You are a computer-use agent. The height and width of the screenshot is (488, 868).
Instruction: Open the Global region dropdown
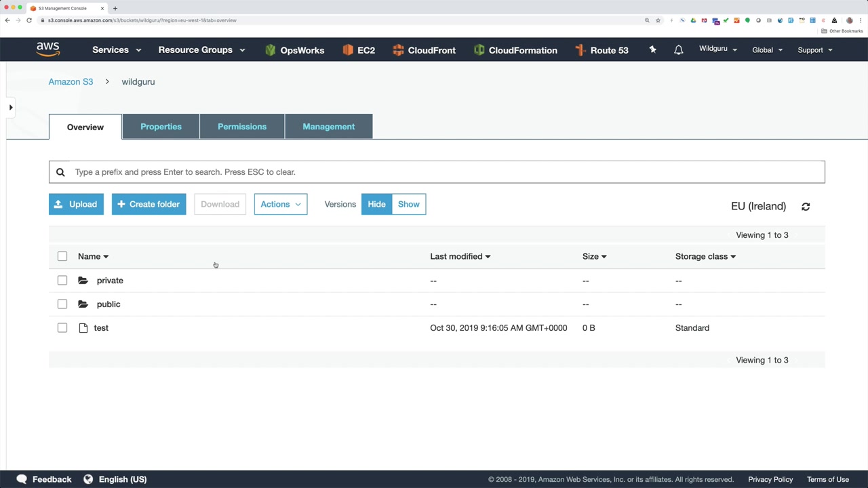768,50
